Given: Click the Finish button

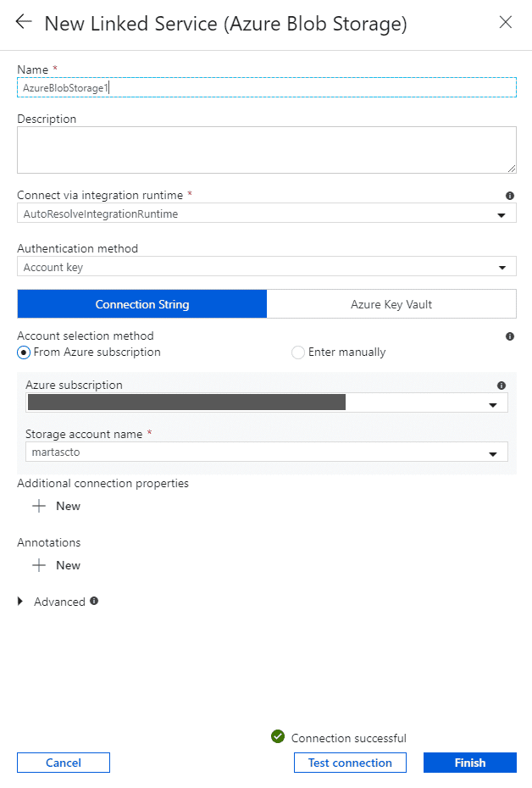Looking at the screenshot, I should click(469, 763).
